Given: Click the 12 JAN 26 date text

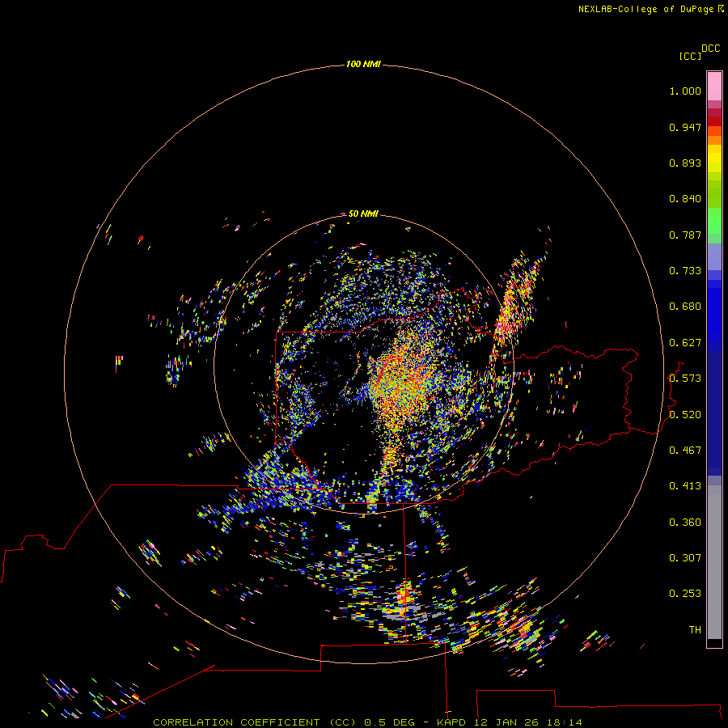Looking at the screenshot, I should tap(505, 722).
